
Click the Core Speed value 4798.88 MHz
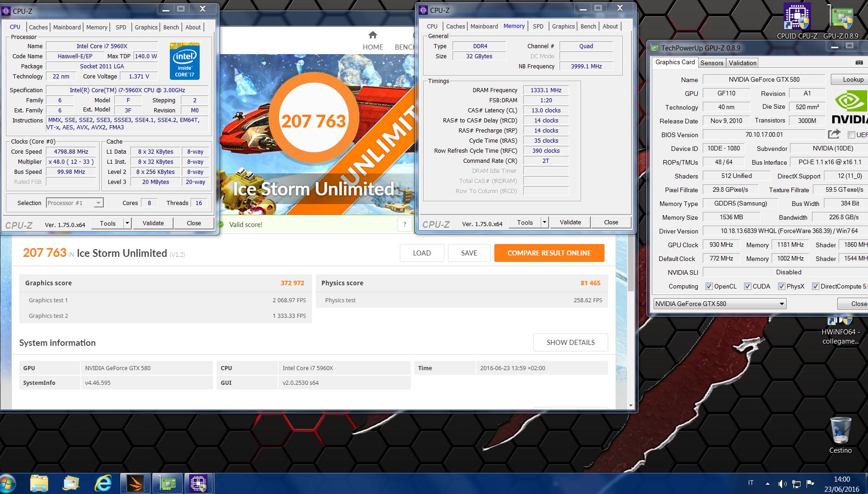pyautogui.click(x=71, y=152)
